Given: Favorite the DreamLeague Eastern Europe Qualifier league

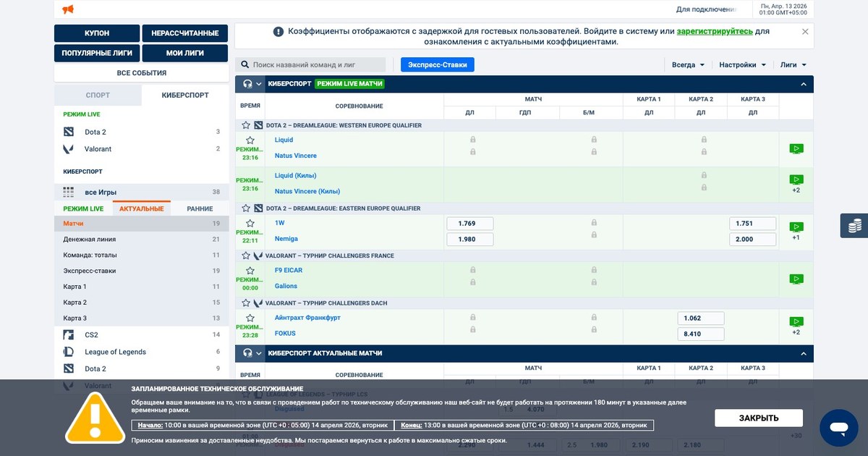Looking at the screenshot, I should tap(246, 208).
